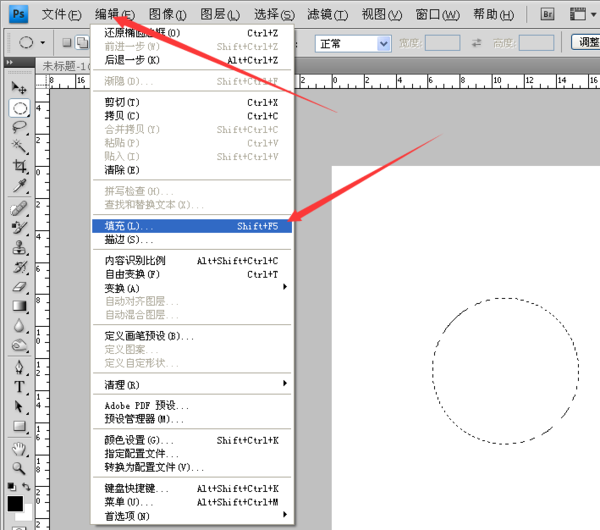The width and height of the screenshot is (600, 530).
Task: Select the History Brush tool
Action: (19, 267)
